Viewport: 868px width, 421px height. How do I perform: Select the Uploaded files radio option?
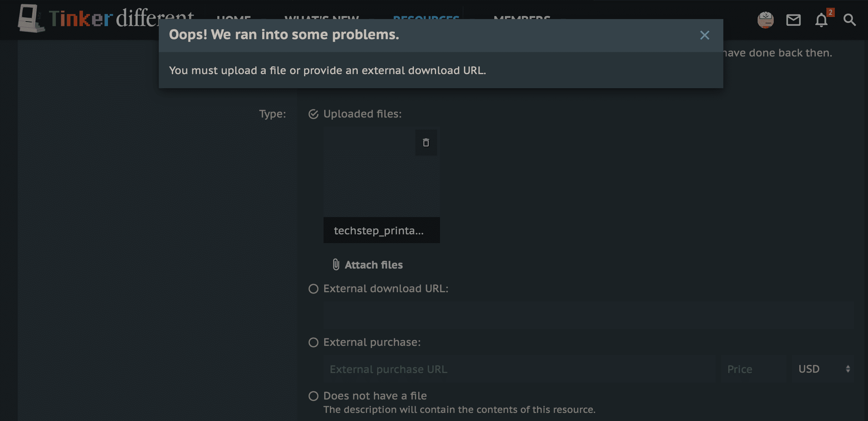tap(313, 114)
